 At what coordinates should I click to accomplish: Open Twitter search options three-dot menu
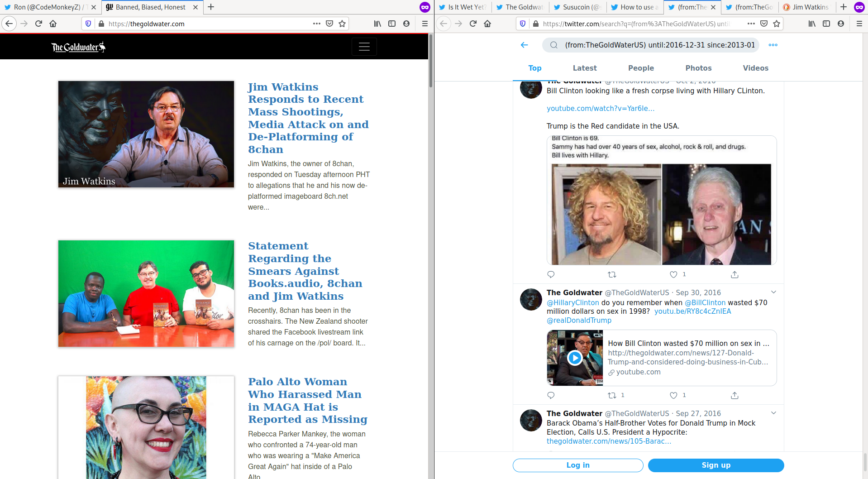pos(773,45)
